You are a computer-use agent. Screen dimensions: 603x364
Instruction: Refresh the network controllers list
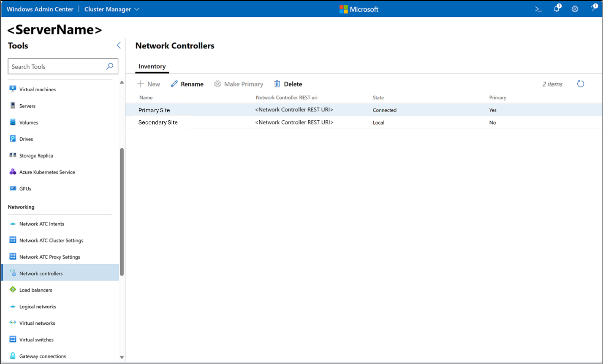pos(581,84)
